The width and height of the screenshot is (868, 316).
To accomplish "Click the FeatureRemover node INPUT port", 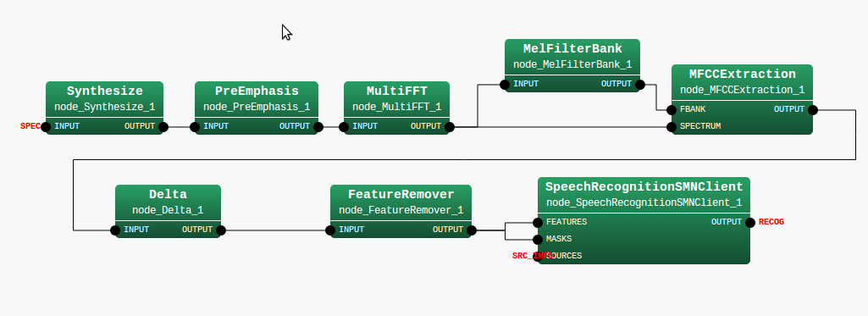I will coord(330,230).
